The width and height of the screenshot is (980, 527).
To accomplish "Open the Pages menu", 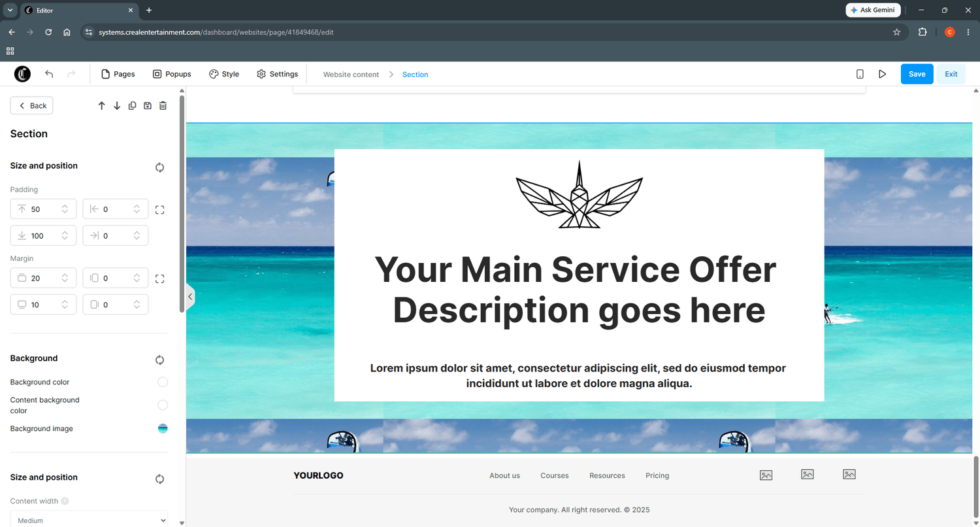I will click(x=118, y=74).
